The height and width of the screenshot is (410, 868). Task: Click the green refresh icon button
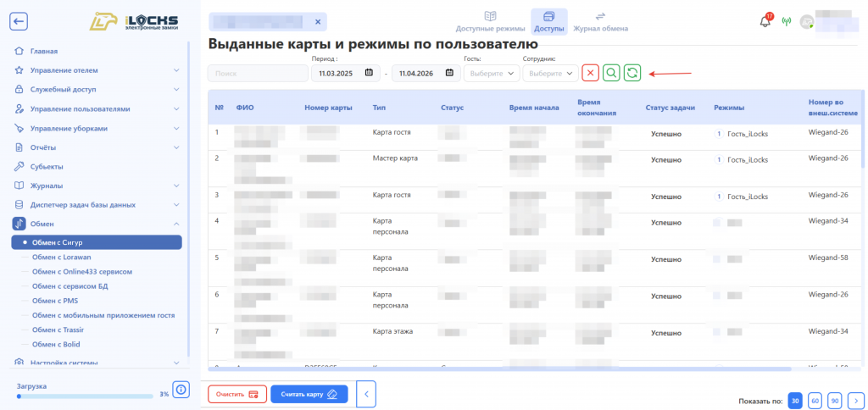(632, 73)
